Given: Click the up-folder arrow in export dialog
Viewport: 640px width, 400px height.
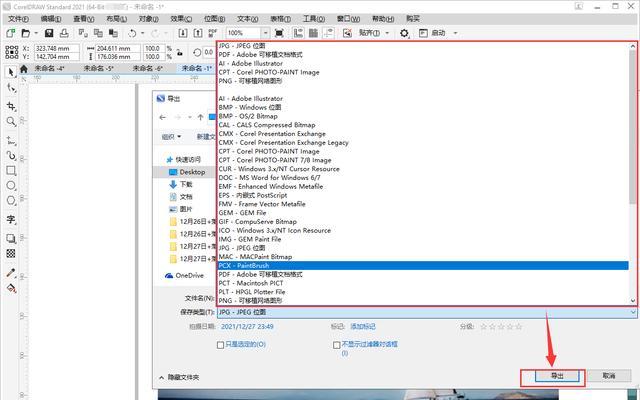Looking at the screenshot, I should click(x=200, y=118).
